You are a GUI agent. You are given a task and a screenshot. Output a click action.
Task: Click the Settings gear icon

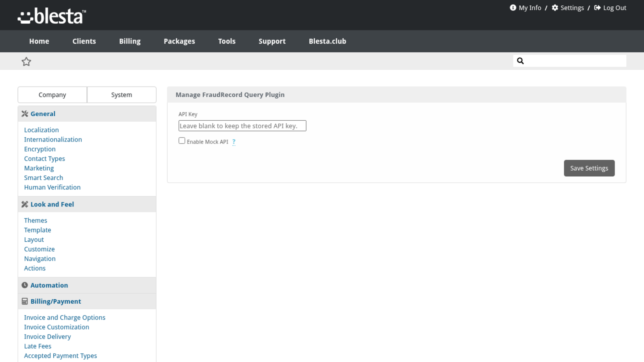(x=555, y=8)
